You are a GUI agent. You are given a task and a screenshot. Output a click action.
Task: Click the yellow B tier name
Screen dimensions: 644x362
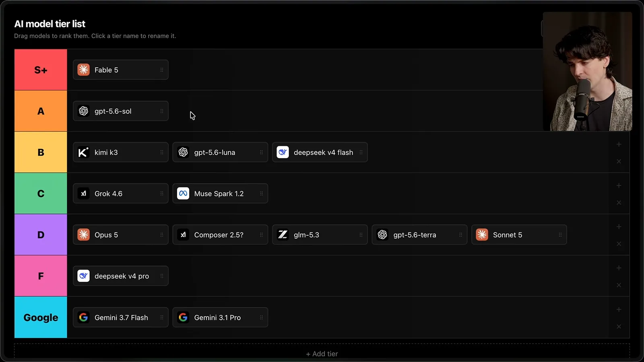(41, 152)
